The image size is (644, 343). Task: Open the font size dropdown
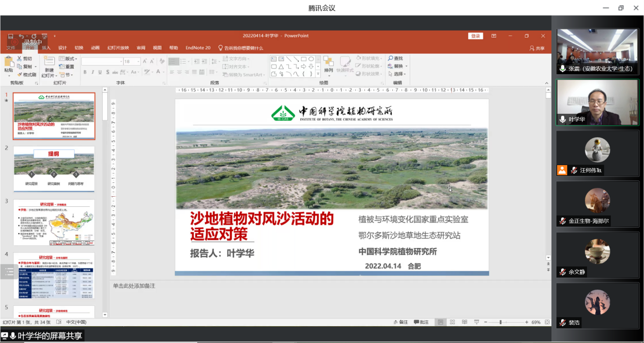coord(139,61)
